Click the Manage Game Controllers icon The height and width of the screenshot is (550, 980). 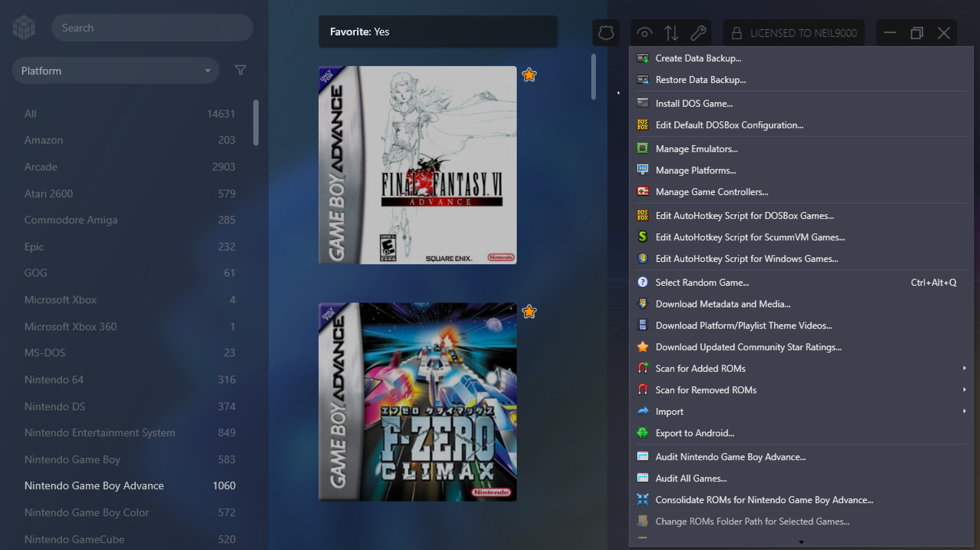click(x=642, y=191)
